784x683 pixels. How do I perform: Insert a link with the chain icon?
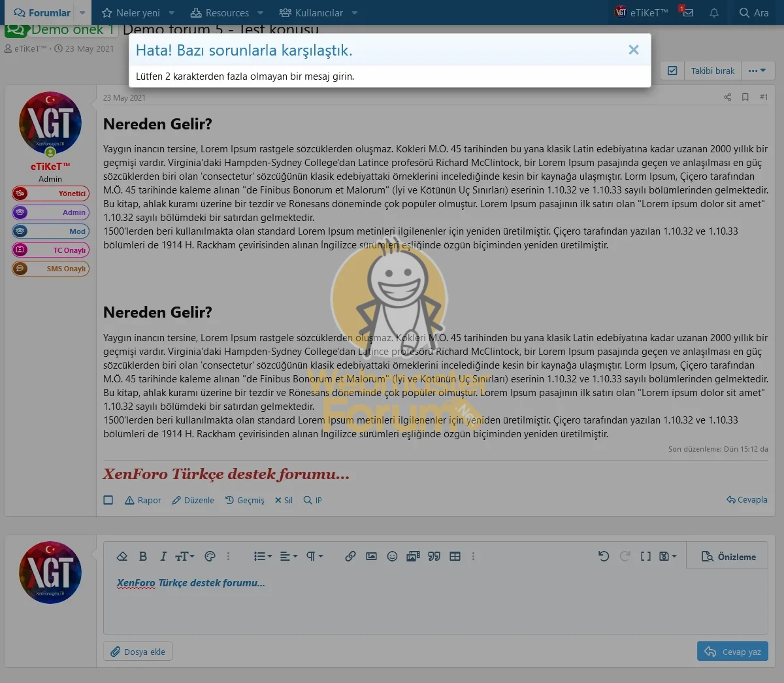[x=350, y=556]
